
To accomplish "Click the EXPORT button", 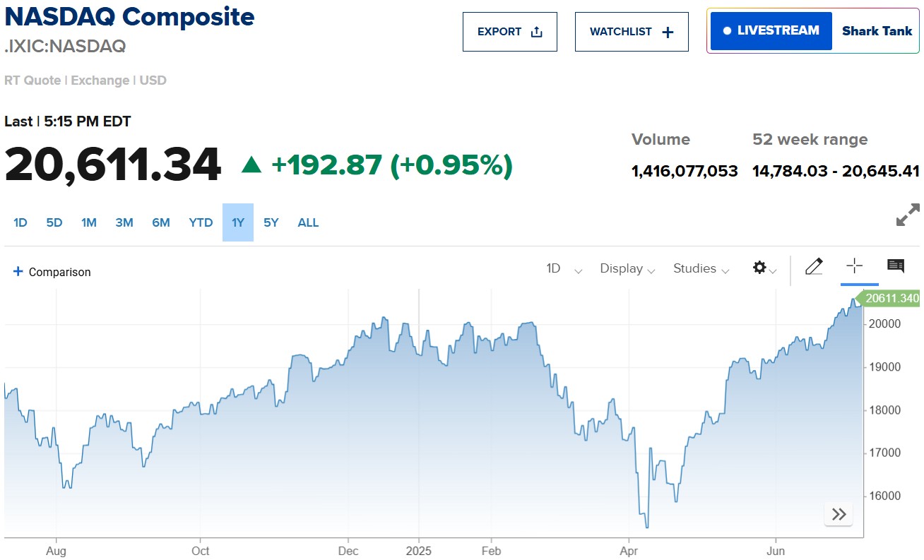I will point(510,31).
